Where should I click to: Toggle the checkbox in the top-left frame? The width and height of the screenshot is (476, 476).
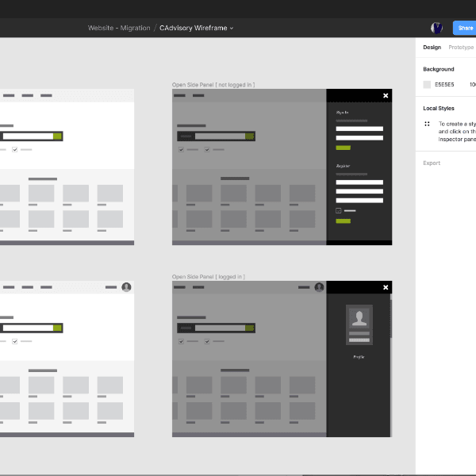click(14, 150)
